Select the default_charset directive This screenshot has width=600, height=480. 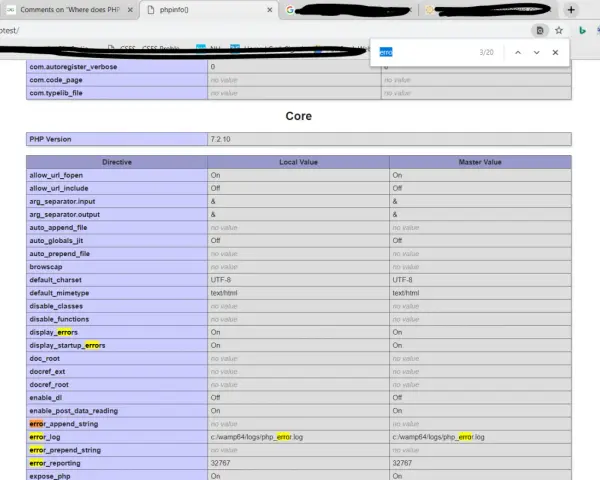55,280
